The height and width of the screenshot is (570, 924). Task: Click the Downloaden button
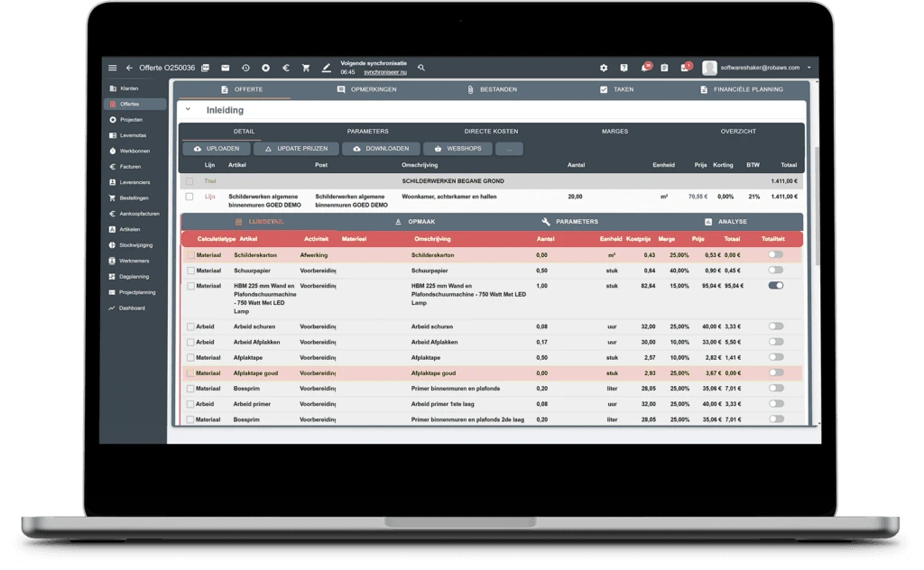[381, 149]
